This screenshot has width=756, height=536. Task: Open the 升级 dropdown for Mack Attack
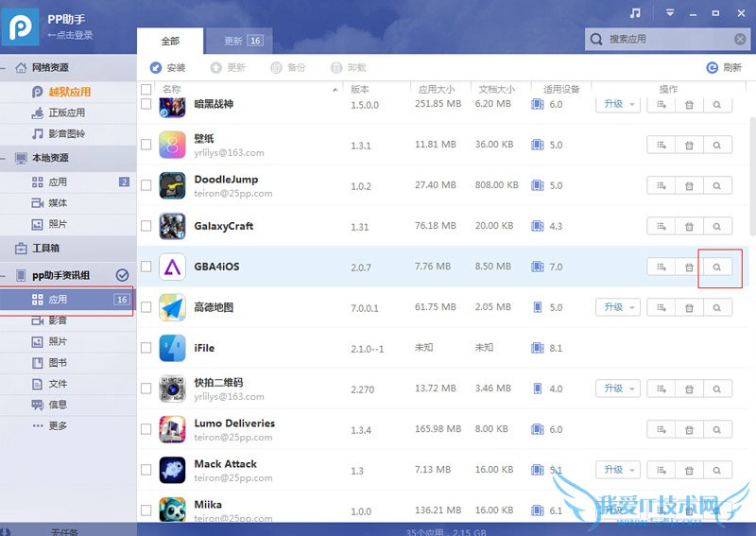pyautogui.click(x=618, y=470)
